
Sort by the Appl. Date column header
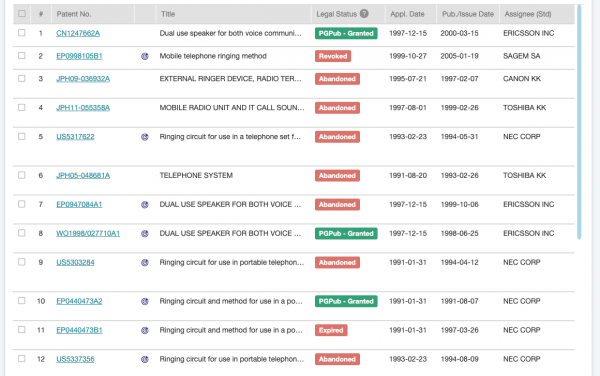[x=407, y=14]
